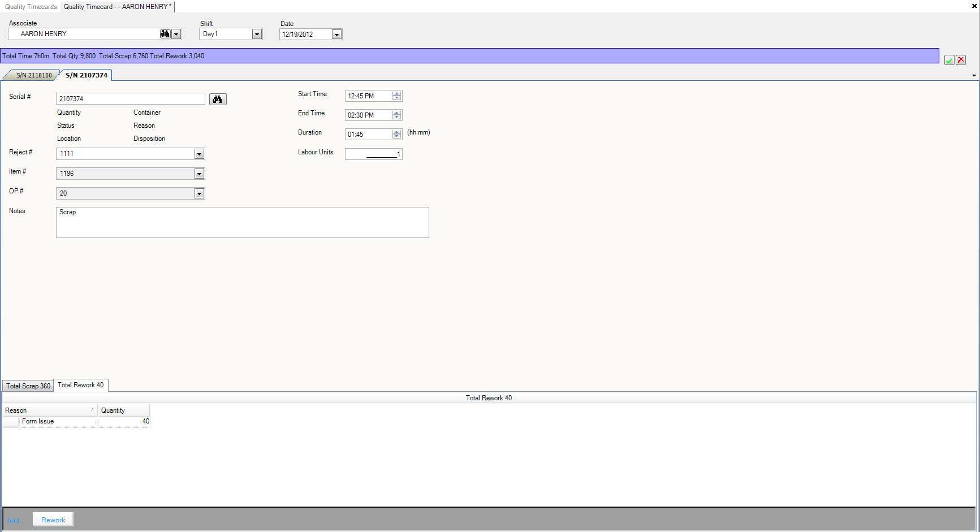Close the window with top-right X
This screenshot has height=532, width=980.
click(974, 6)
